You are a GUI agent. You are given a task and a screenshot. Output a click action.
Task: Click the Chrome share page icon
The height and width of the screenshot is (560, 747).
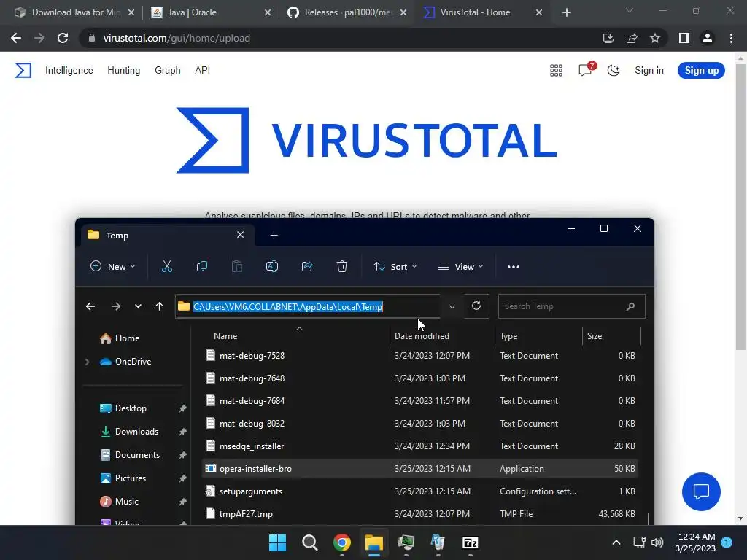[x=632, y=38]
